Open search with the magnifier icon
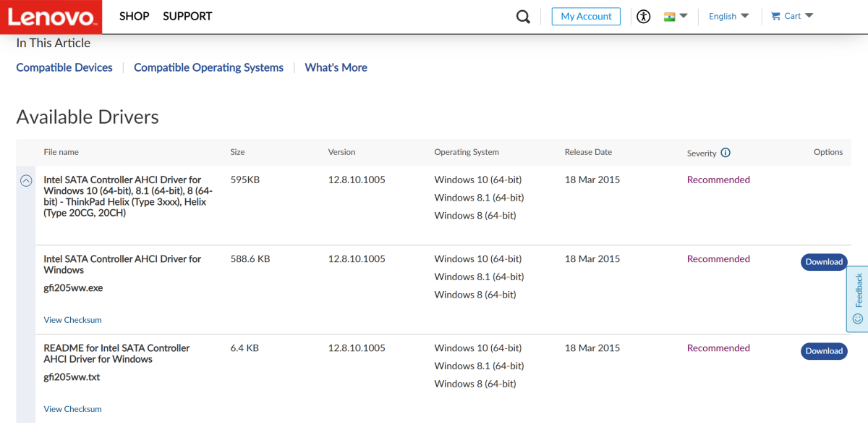This screenshot has height=425, width=868. (x=523, y=17)
